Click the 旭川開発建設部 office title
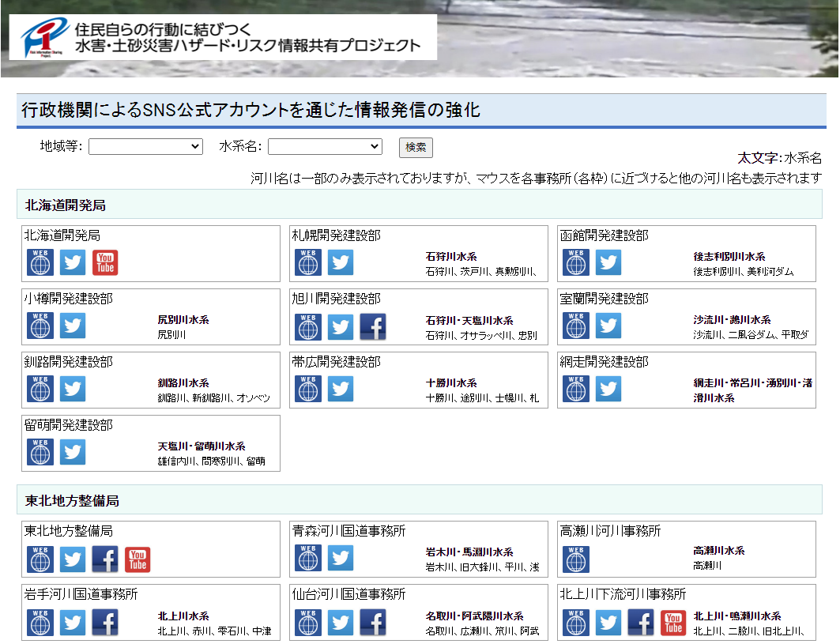This screenshot has height=644, width=840. point(336,299)
